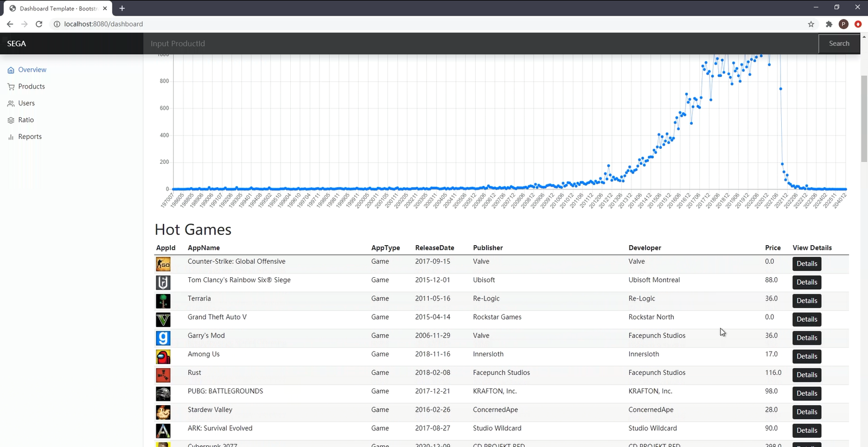Viewport: 868px width, 447px height.
Task: Click the Developer column header
Action: (x=644, y=248)
